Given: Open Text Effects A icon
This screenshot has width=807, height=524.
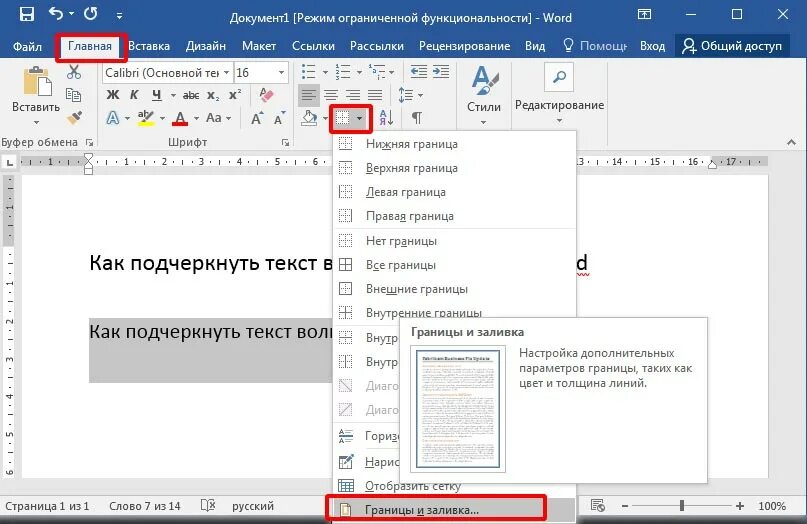Looking at the screenshot, I should (113, 118).
